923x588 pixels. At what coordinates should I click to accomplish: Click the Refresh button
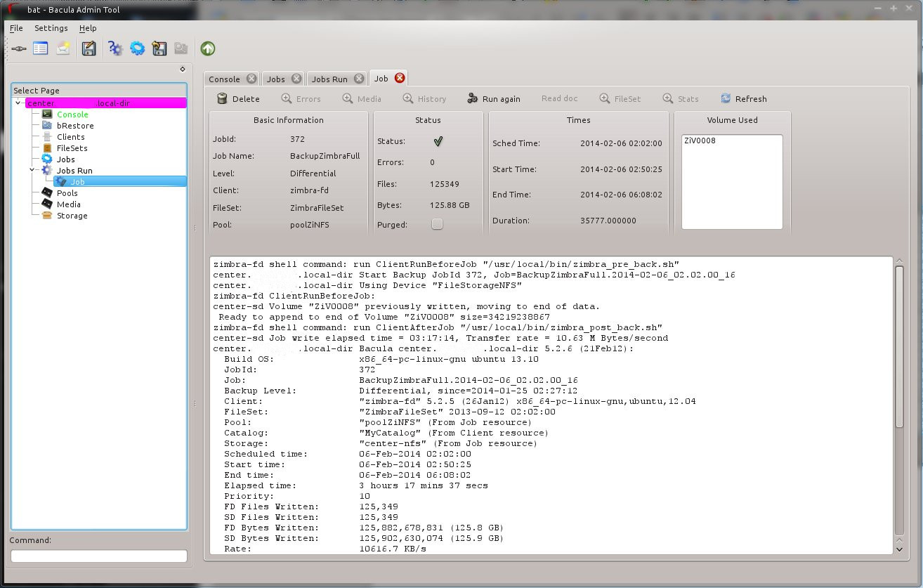tap(744, 99)
